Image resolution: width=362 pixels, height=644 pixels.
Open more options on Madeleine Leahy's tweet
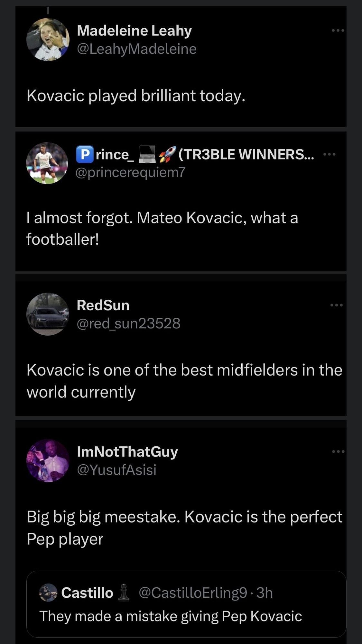pos(338,31)
